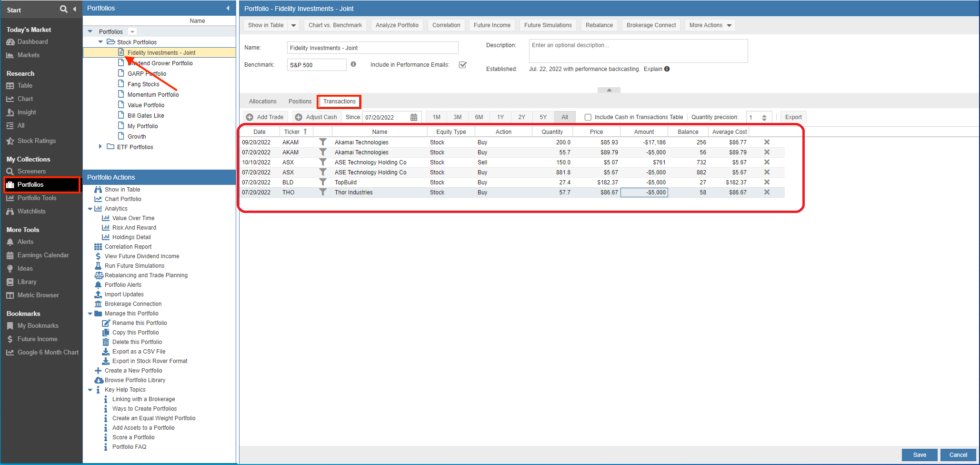This screenshot has width=980, height=465.
Task: Click Browse Portfolio Library cloud action
Action: (135, 380)
